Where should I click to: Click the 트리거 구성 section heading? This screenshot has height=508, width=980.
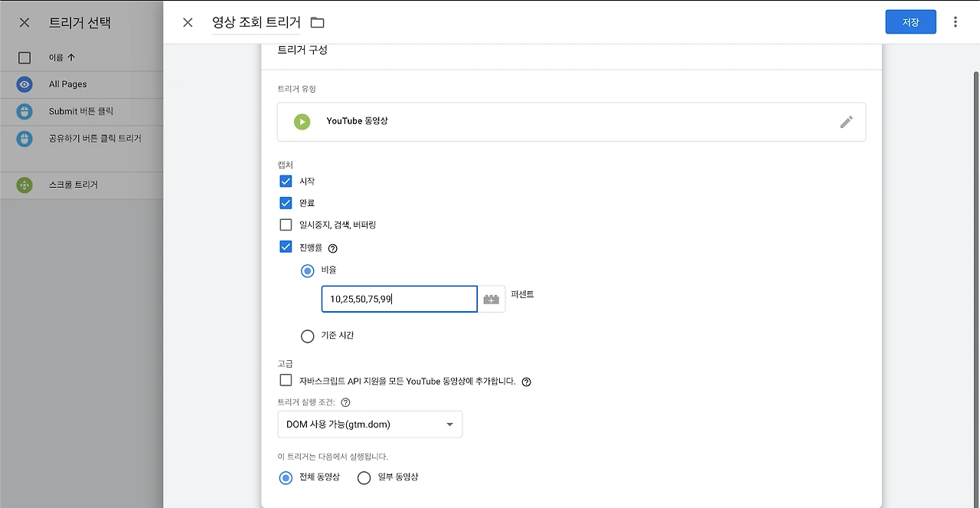[x=302, y=51]
